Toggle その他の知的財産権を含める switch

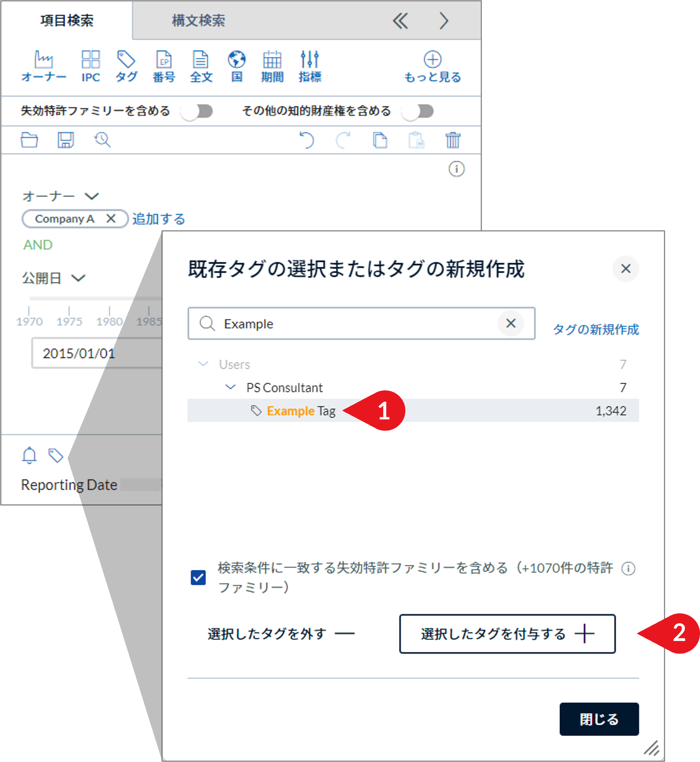point(418,111)
